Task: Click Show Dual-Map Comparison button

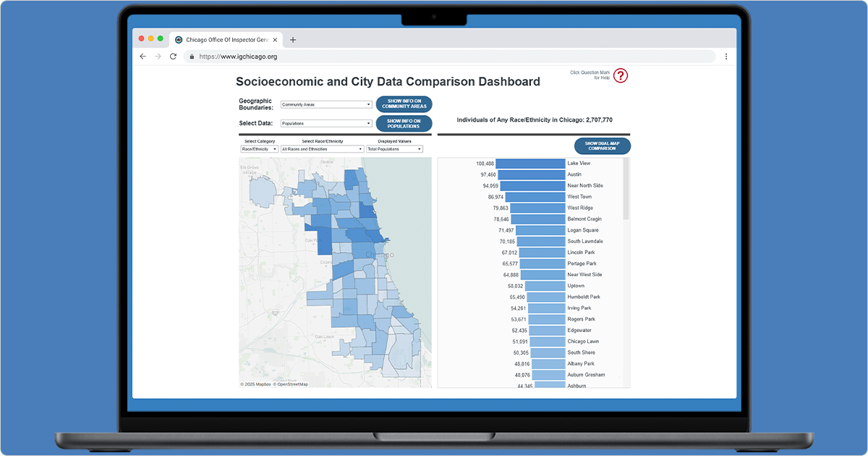Action: [x=602, y=146]
